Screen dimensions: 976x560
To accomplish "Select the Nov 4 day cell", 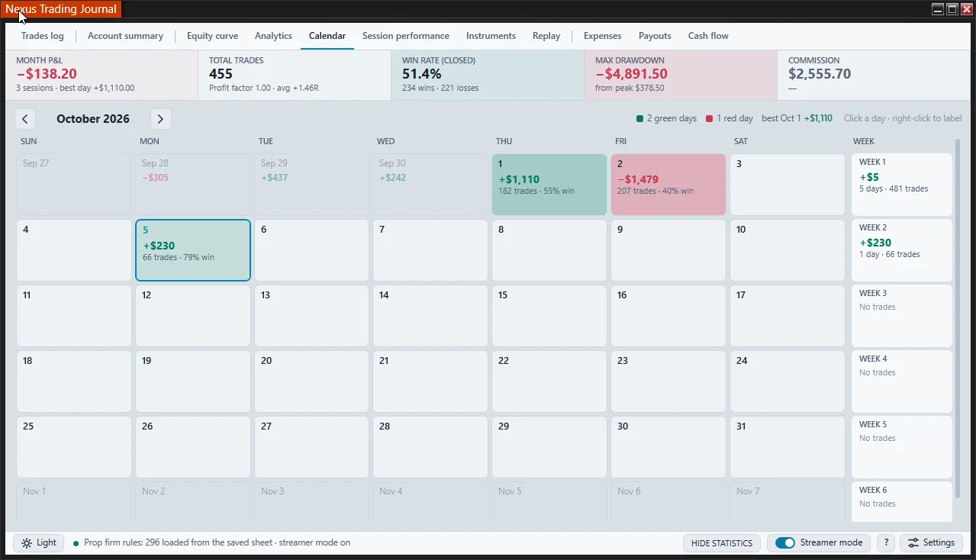I will point(430,504).
